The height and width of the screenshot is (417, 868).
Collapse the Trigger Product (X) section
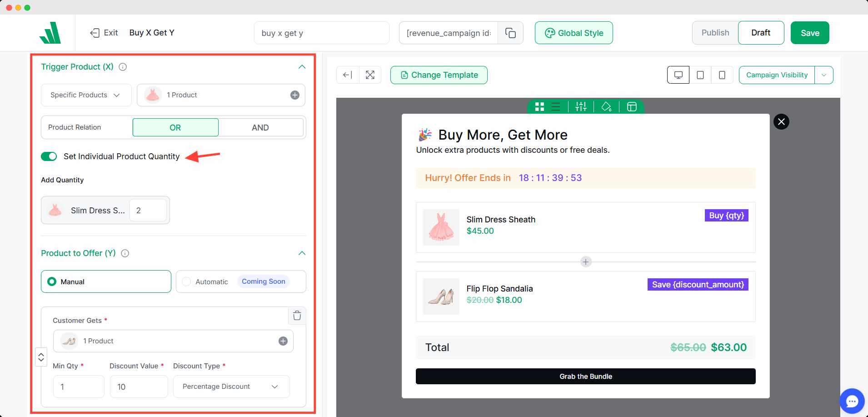(x=302, y=67)
